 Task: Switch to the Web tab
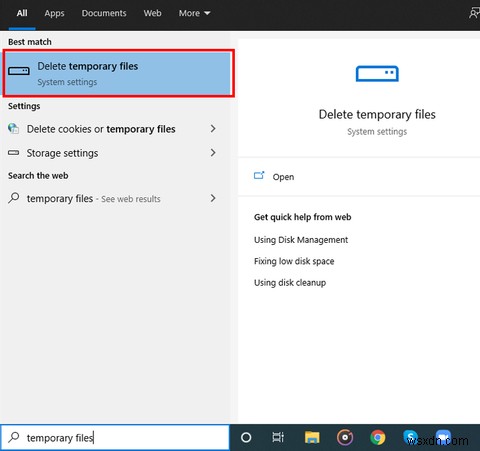tap(152, 13)
